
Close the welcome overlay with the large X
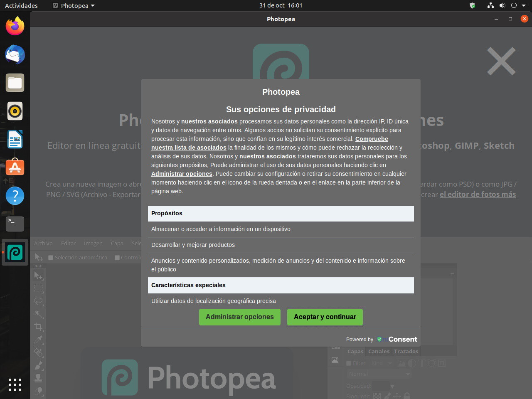click(x=501, y=61)
